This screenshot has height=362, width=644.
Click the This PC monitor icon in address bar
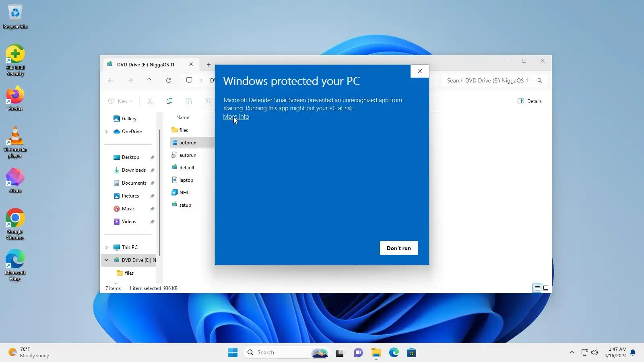click(189, 80)
